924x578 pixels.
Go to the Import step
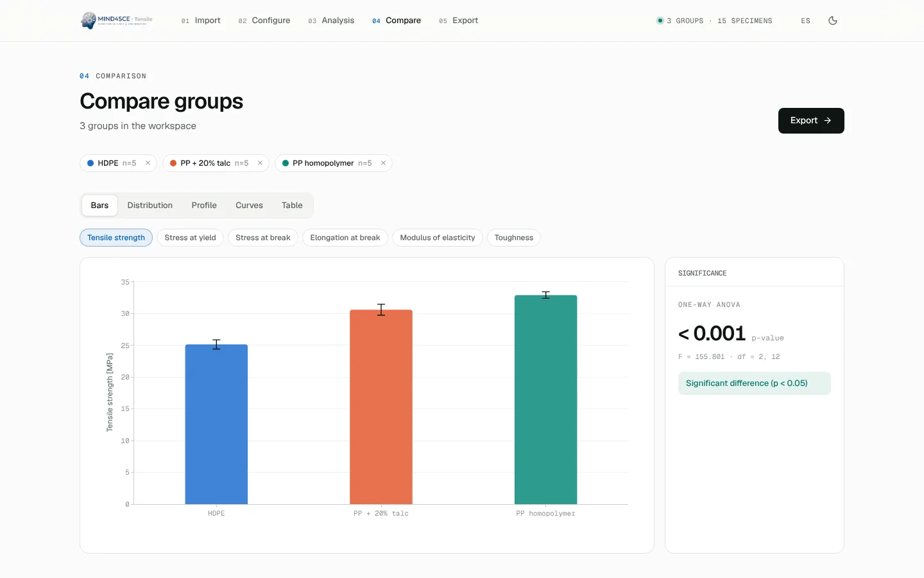201,21
